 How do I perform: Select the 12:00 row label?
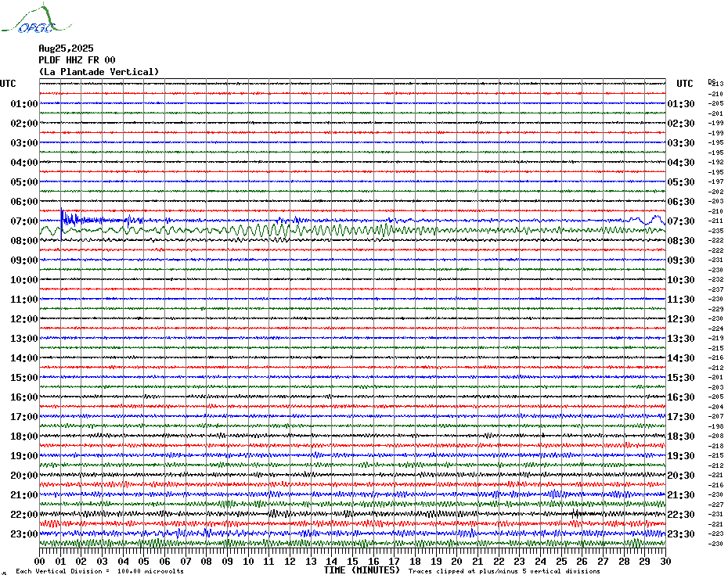click(x=24, y=319)
